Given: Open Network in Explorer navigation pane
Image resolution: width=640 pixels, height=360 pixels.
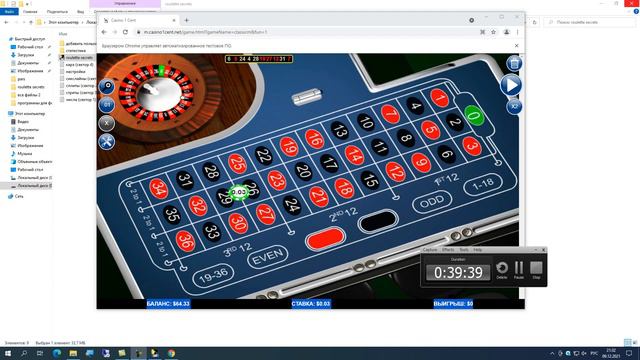Looking at the screenshot, I should pyautogui.click(x=19, y=196).
